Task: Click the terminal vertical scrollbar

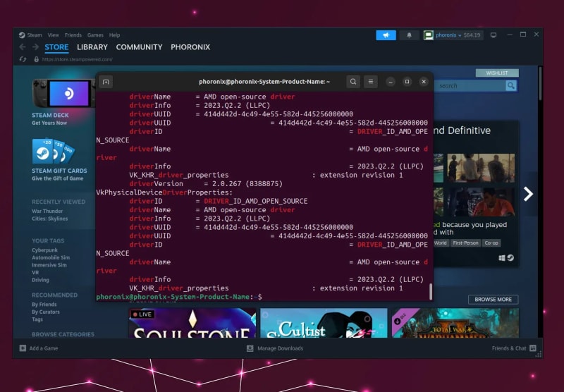Action: (x=430, y=290)
